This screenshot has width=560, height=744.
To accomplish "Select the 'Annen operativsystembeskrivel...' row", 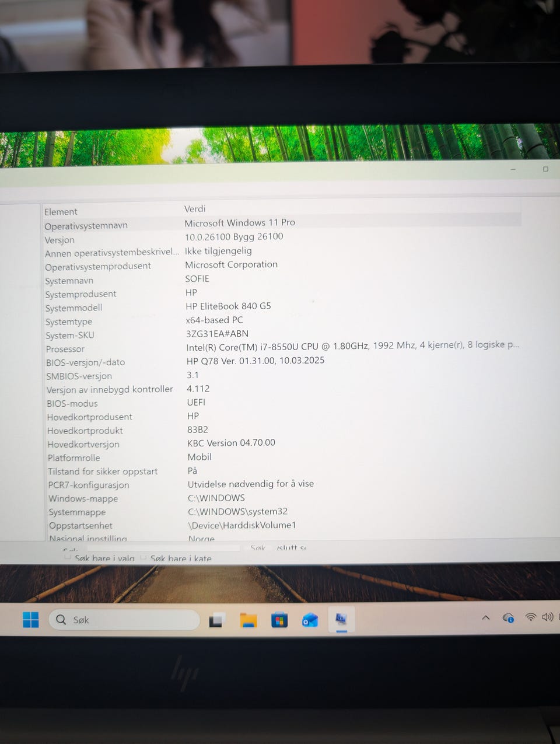I will pyautogui.click(x=282, y=252).
